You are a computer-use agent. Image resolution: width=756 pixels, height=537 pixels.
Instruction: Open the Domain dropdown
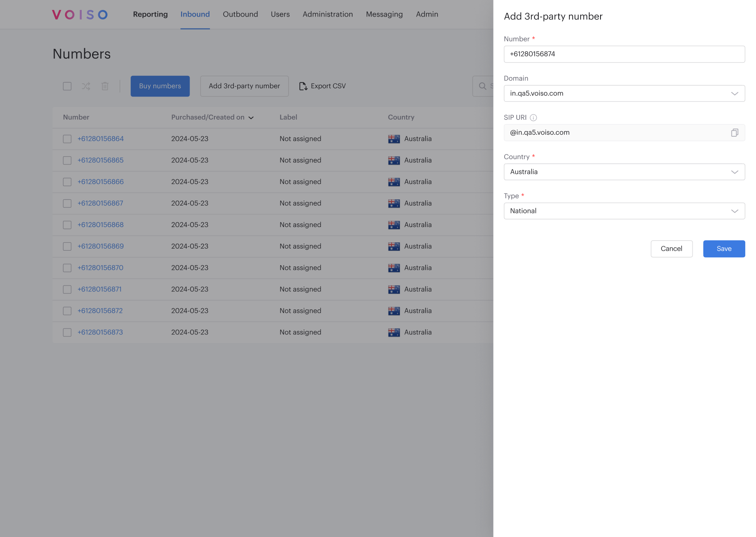coord(624,94)
